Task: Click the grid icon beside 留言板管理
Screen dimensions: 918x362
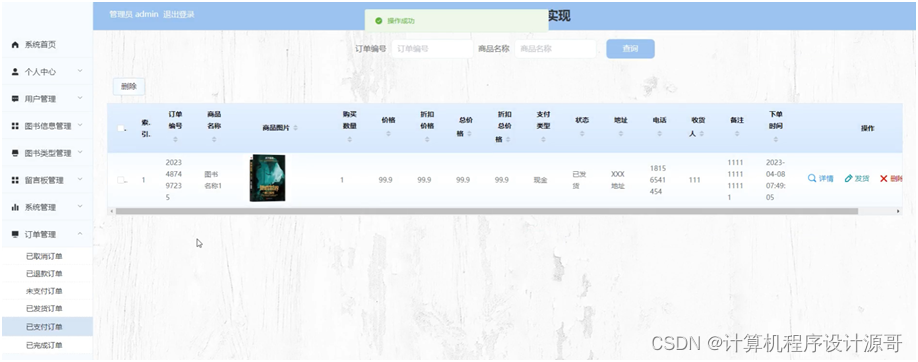Action: pos(15,180)
